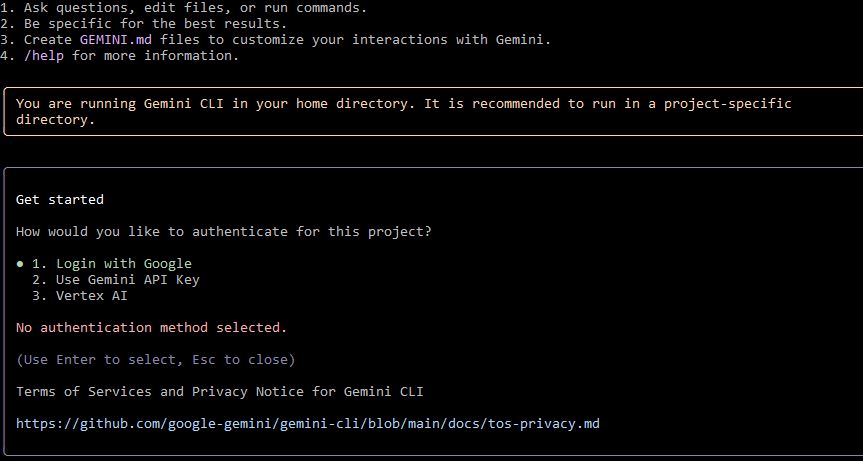Choose the Use Gemini API Key option
Screen dimensions: 863x461
tap(124, 280)
